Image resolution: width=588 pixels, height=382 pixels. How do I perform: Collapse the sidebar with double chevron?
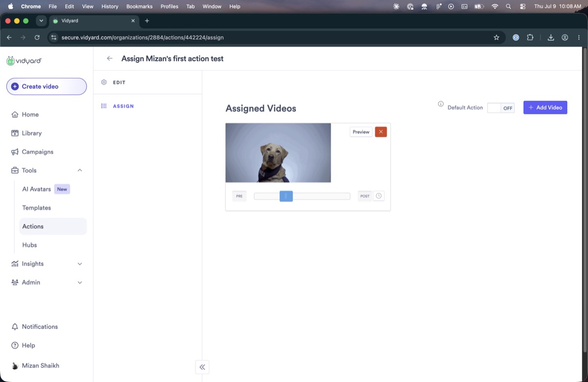[x=202, y=367]
